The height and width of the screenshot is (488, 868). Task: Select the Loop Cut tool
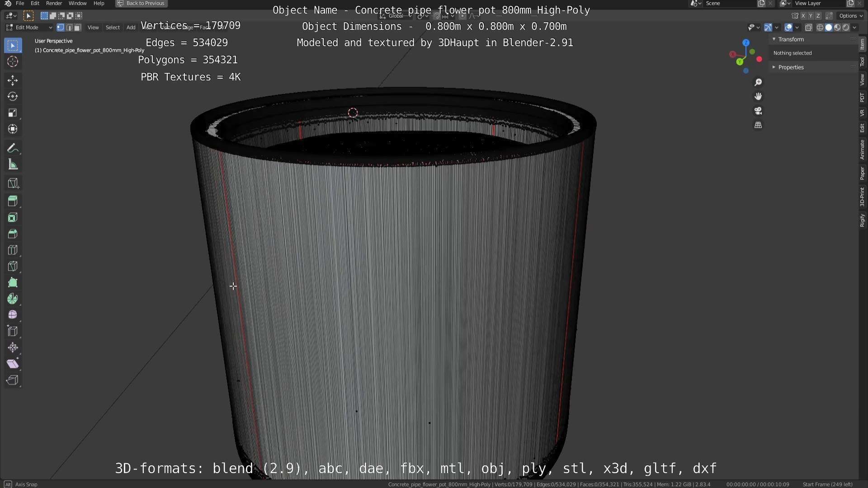pyautogui.click(x=13, y=250)
